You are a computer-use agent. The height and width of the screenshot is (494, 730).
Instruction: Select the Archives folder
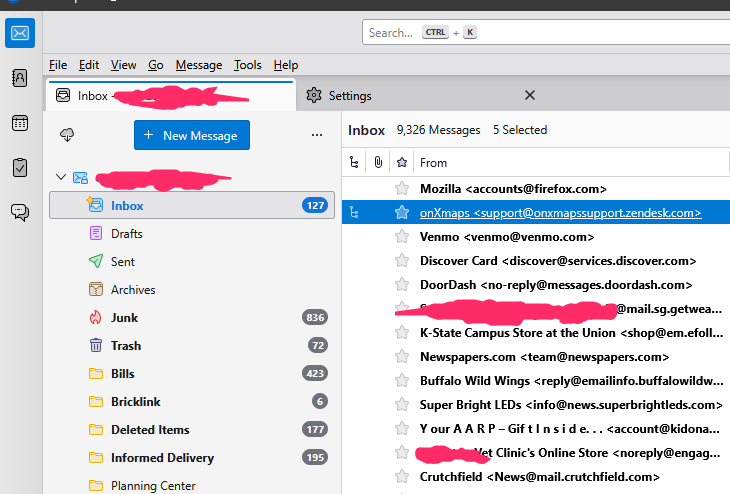(x=192, y=289)
